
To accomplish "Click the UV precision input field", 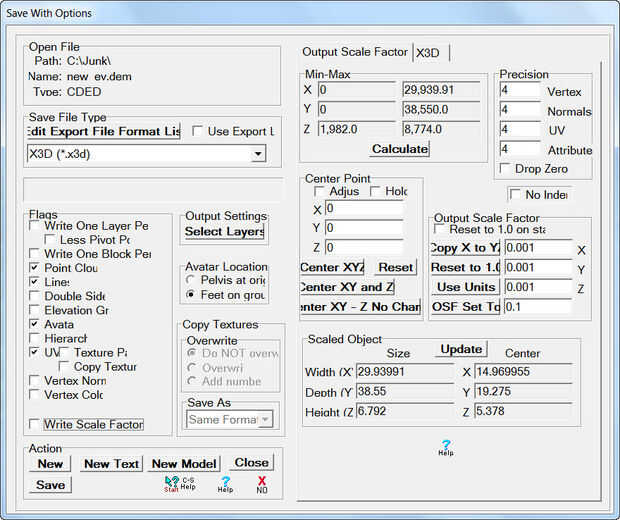I will [520, 129].
